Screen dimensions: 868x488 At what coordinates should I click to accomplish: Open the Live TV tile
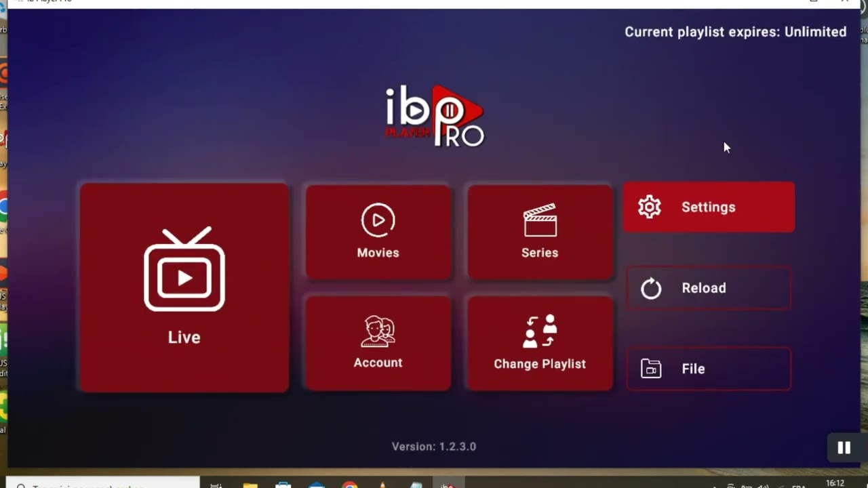[184, 287]
